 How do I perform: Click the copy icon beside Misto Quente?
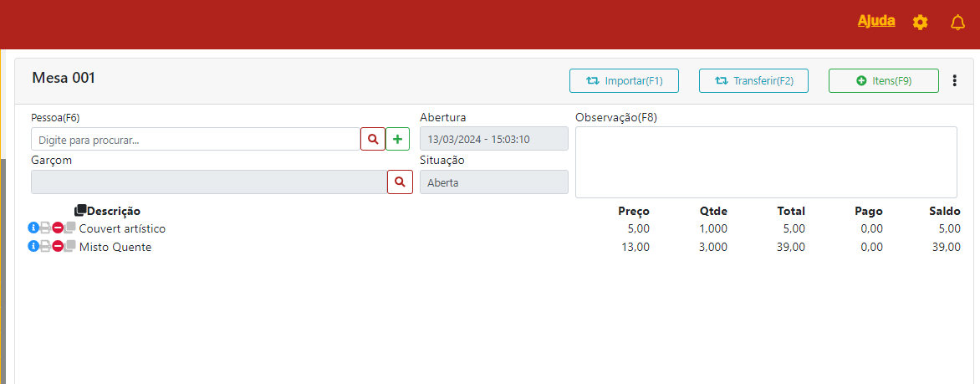70,246
